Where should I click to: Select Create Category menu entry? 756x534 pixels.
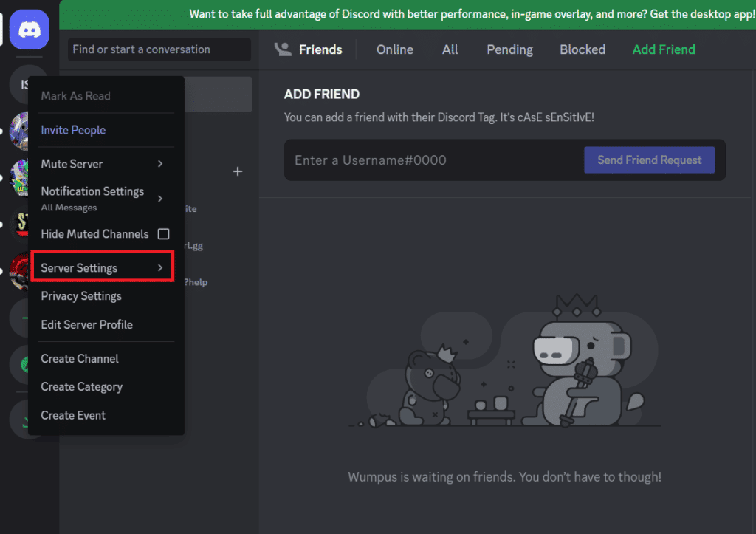106,387
